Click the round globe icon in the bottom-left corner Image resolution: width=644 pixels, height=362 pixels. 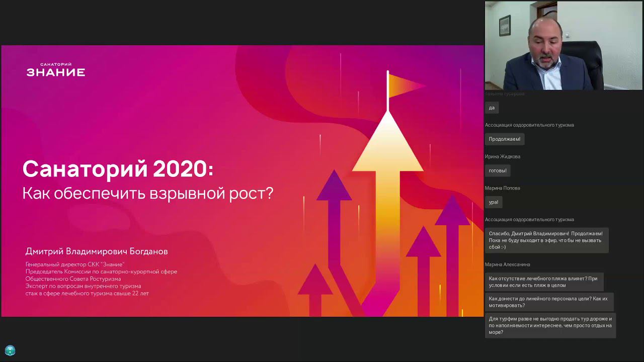pyautogui.click(x=10, y=350)
